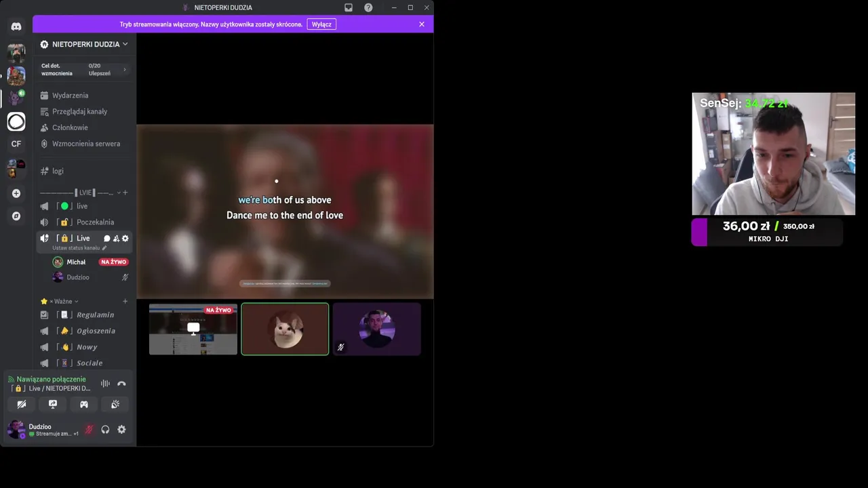Open the server folder with grouped avatars
Screen dimensions: 868x488
coord(16,168)
